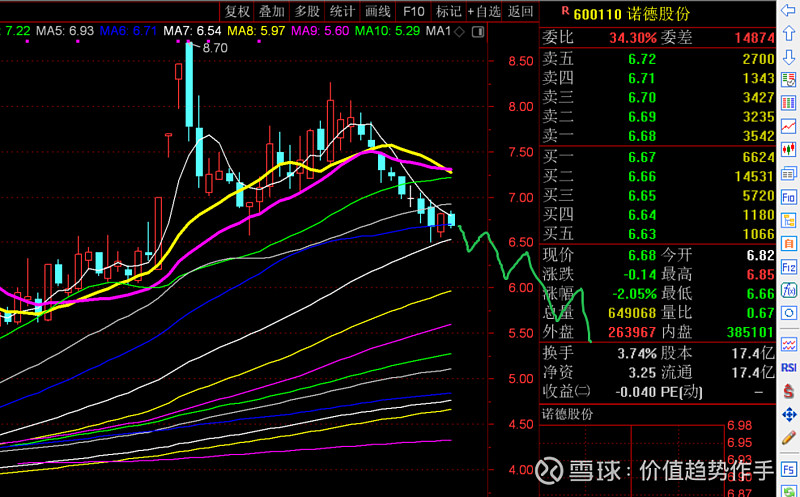The image size is (800, 497).
Task: Click 收益(二) value -0.040
Action: [635, 392]
